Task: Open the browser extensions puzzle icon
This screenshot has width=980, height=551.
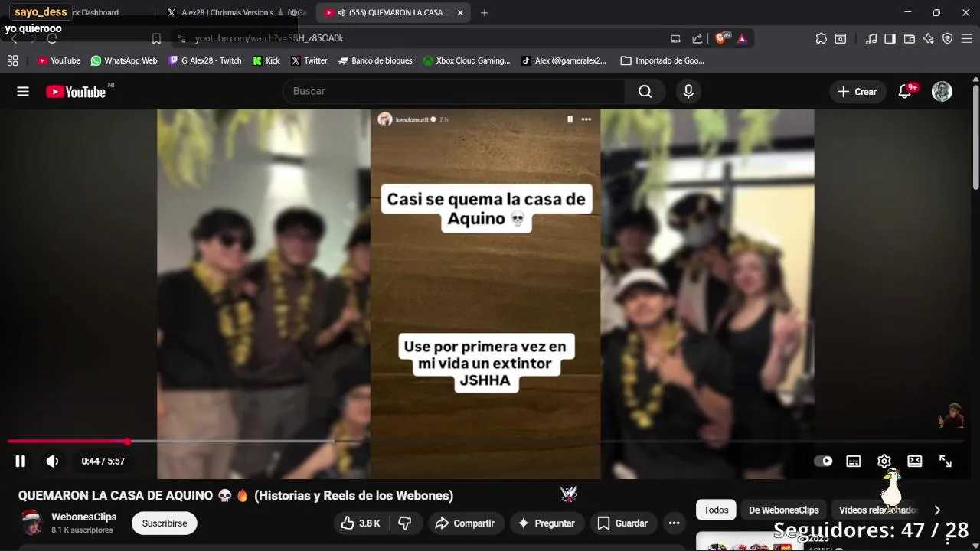Action: coord(822,38)
